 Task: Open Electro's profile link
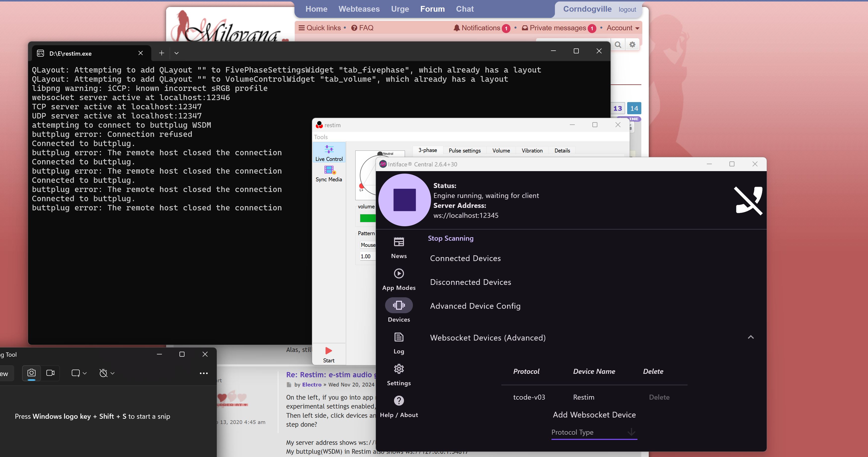(312, 384)
